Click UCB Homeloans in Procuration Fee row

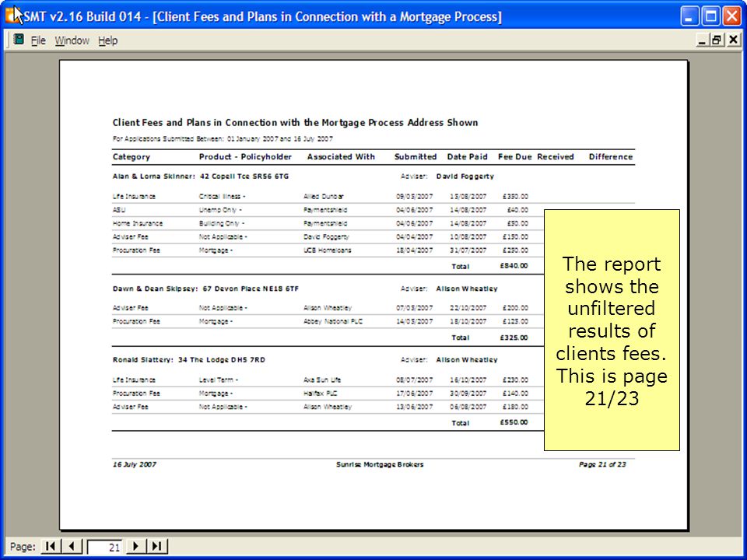point(328,250)
